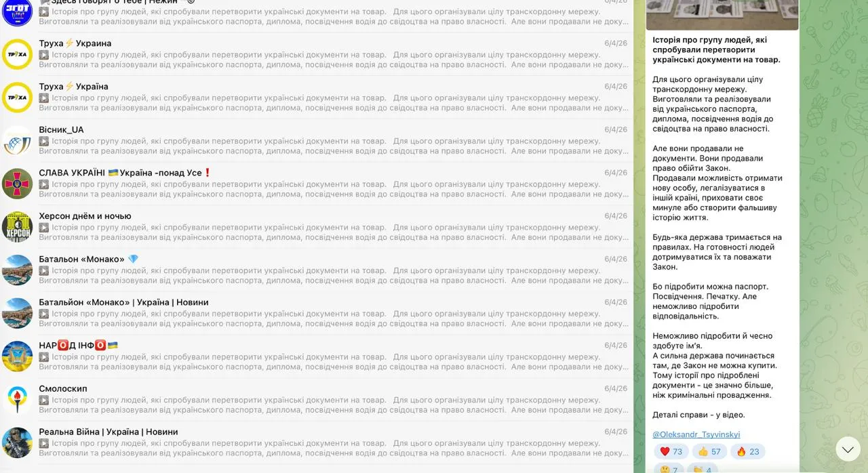The height and width of the screenshot is (473, 868).
Task: Open the video thumbnail above the post
Action: 722,15
